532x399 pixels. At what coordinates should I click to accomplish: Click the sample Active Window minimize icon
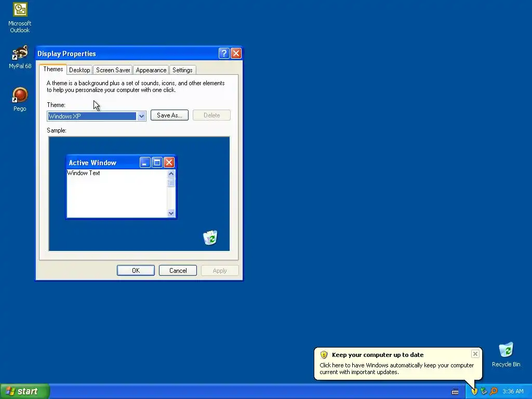145,163
